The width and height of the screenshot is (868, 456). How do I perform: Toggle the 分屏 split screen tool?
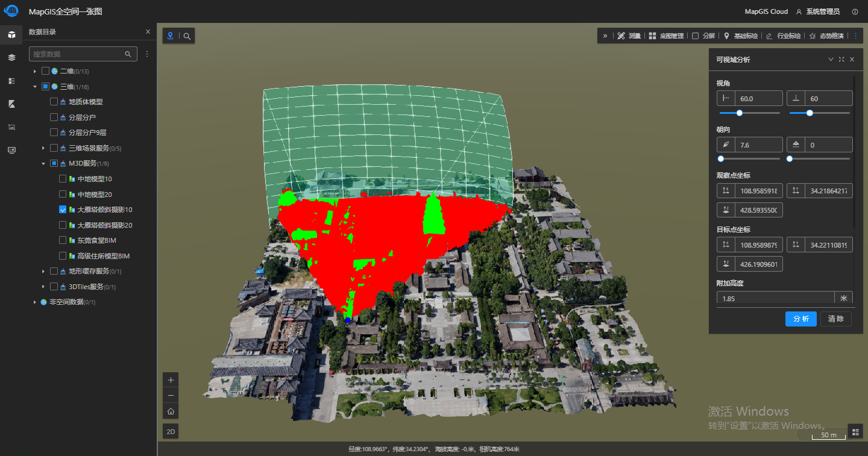point(703,36)
